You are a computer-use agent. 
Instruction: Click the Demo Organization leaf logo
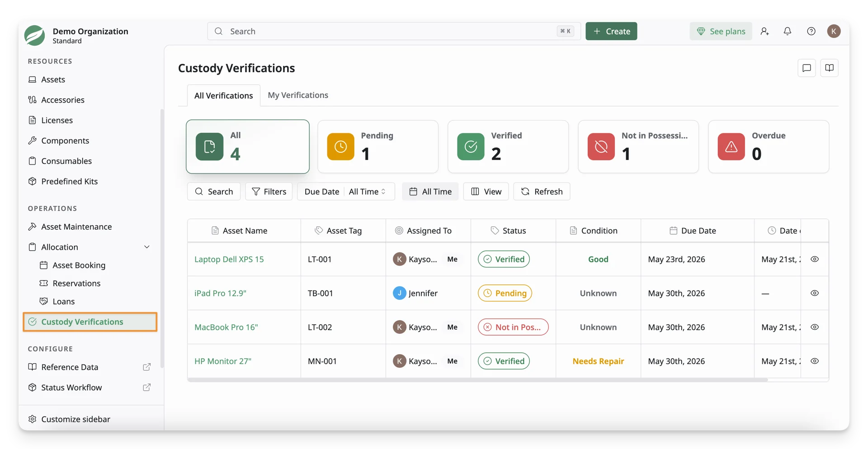pyautogui.click(x=35, y=35)
